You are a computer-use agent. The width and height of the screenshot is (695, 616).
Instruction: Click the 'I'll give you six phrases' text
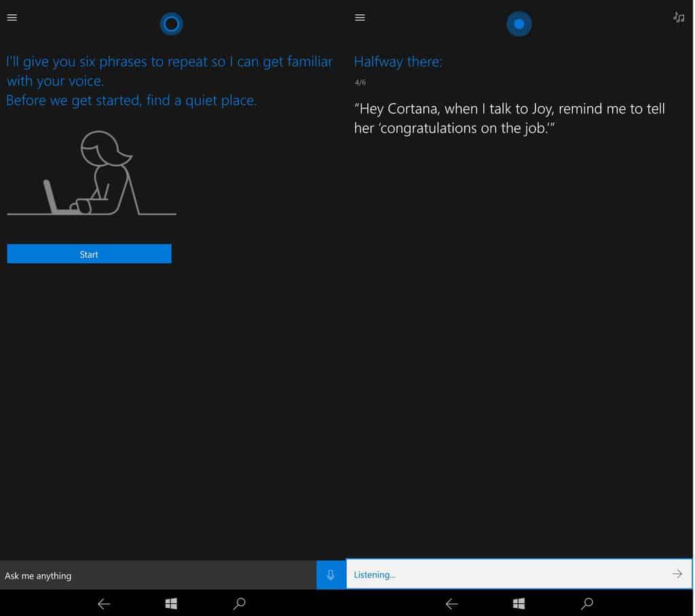pyautogui.click(x=169, y=71)
